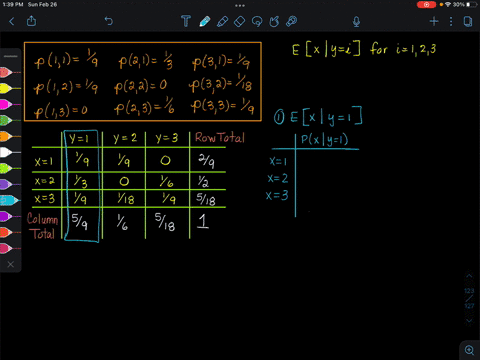480x360 pixels.
Task: Undo the last stroke
Action: click(109, 21)
